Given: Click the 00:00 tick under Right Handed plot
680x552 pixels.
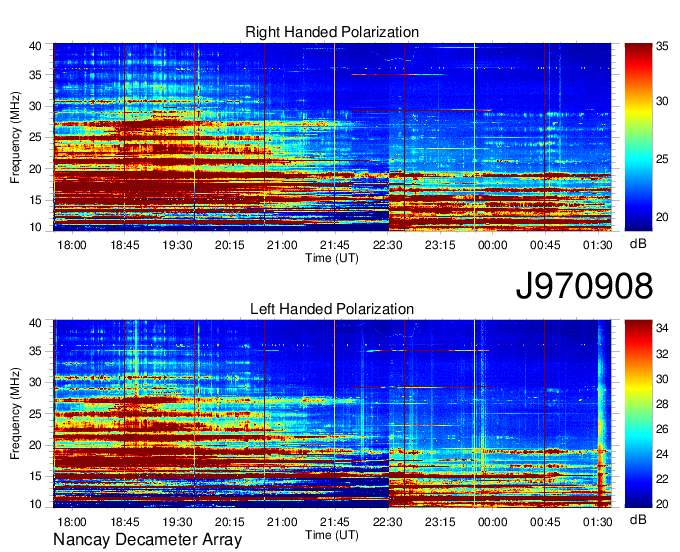Looking at the screenshot, I should [493, 245].
